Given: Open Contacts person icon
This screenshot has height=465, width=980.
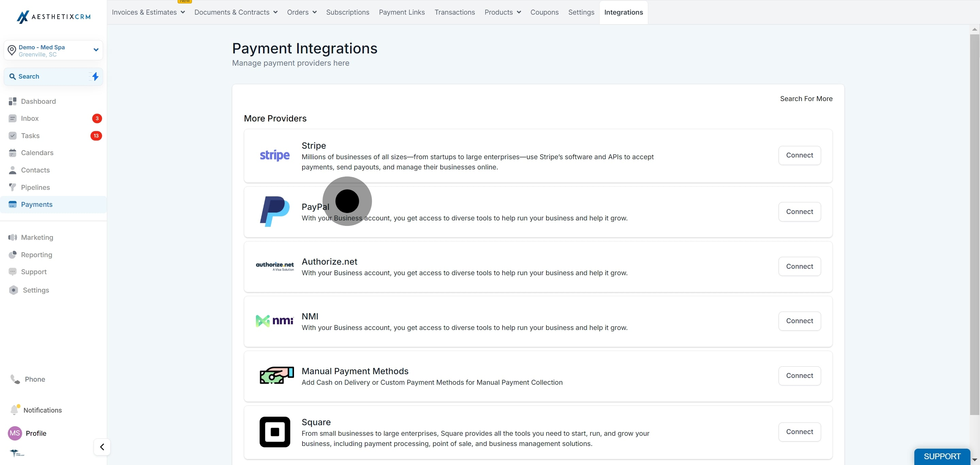Looking at the screenshot, I should coord(13,170).
